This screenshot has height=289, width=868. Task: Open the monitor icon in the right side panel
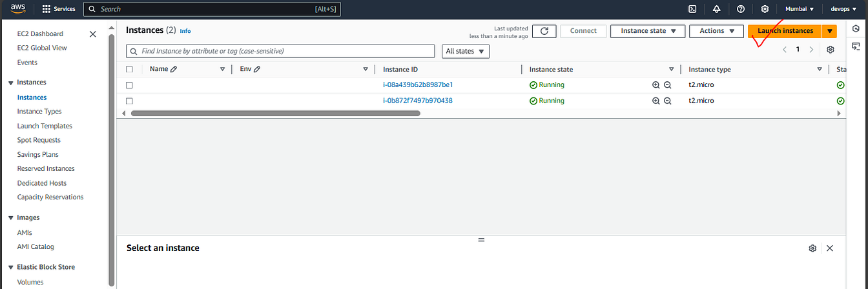click(x=856, y=46)
